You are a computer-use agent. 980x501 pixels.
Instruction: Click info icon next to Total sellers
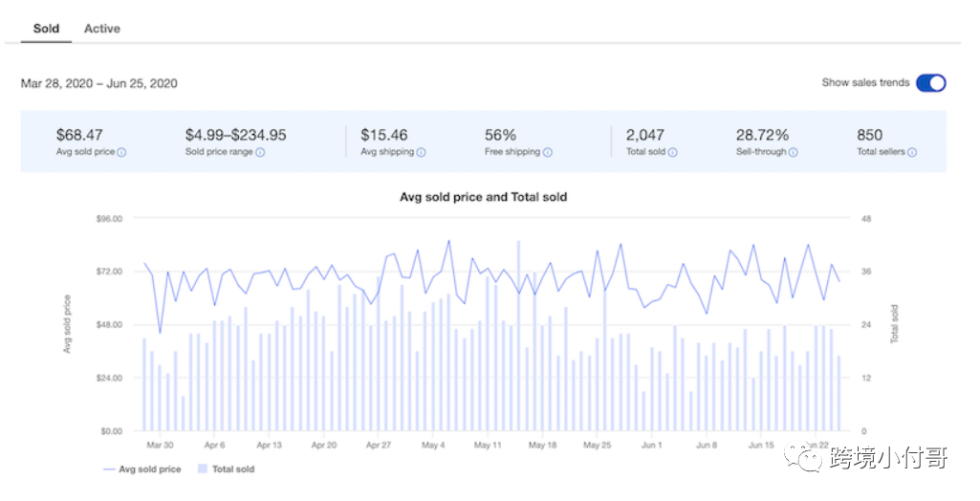[912, 152]
